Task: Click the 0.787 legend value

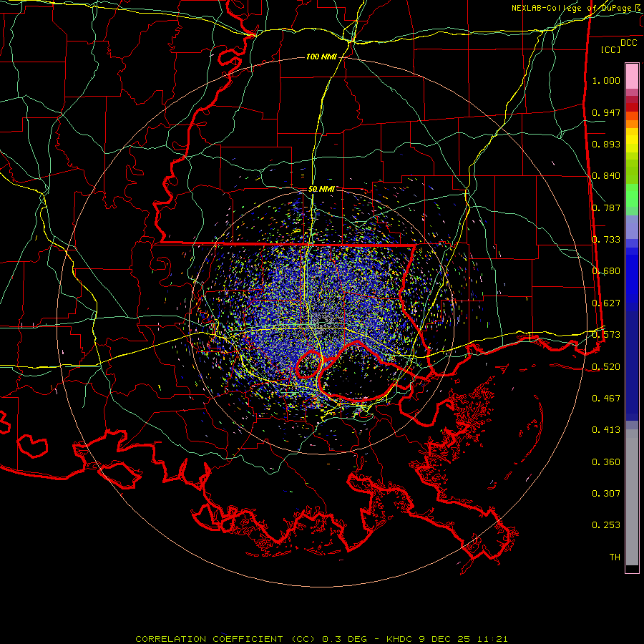Action: (606, 208)
